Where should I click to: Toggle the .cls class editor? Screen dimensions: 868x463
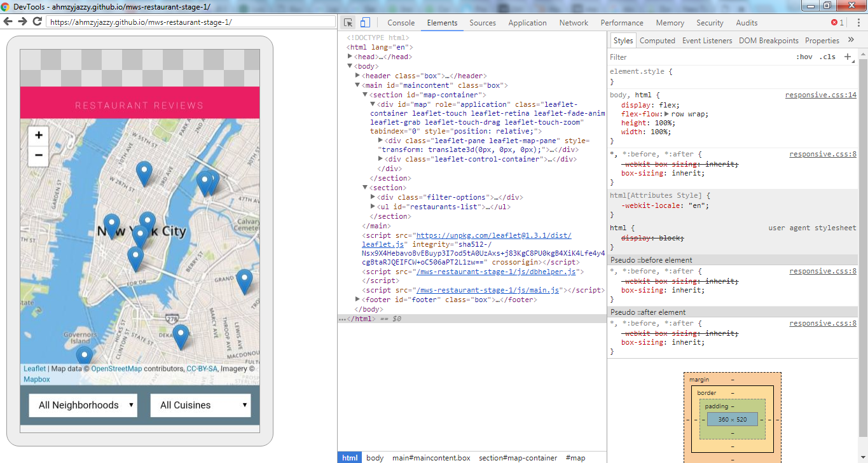827,57
